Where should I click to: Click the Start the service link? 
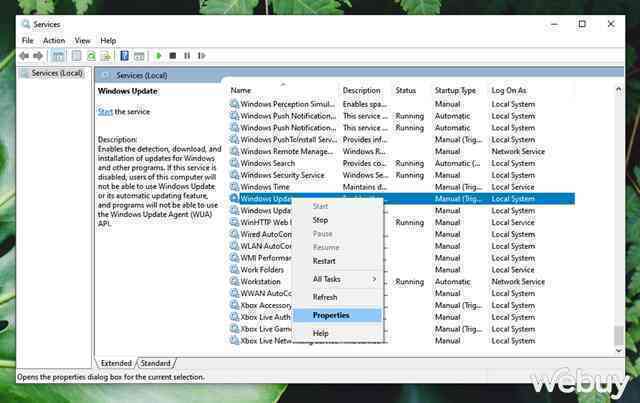click(105, 111)
